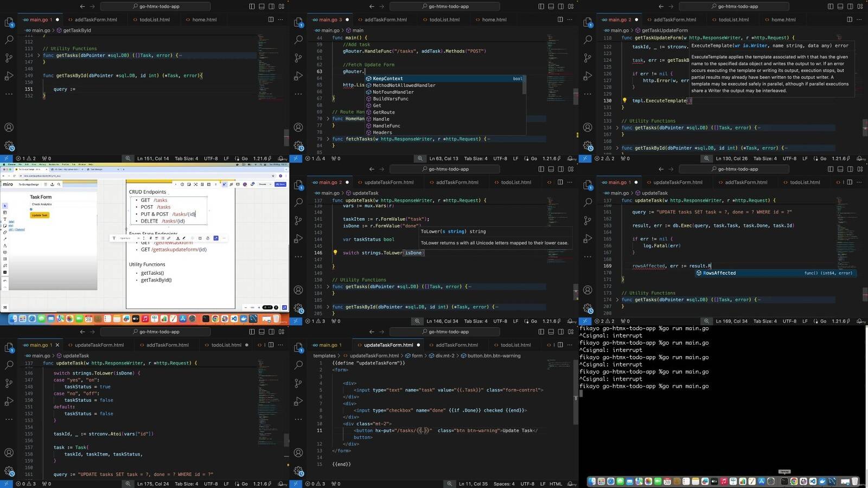Image resolution: width=868 pixels, height=488 pixels.
Task: Expand folded fetchTasks function at line 79
Action: (x=328, y=139)
